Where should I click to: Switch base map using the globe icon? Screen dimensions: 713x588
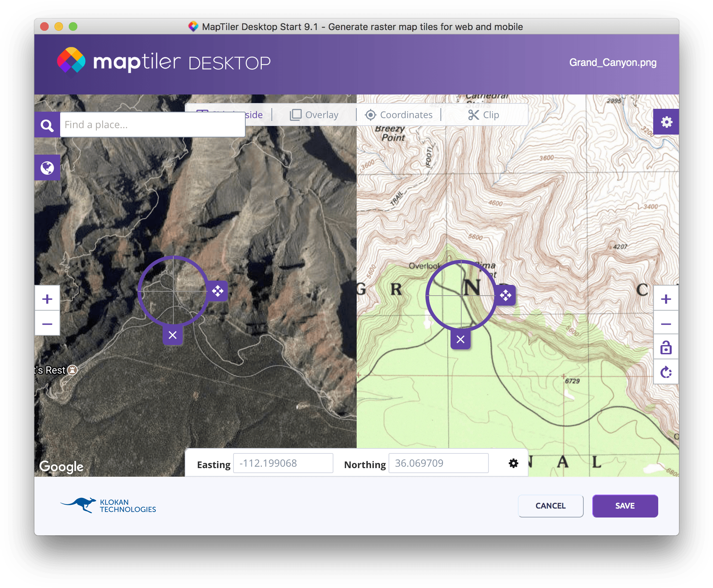[x=47, y=167]
